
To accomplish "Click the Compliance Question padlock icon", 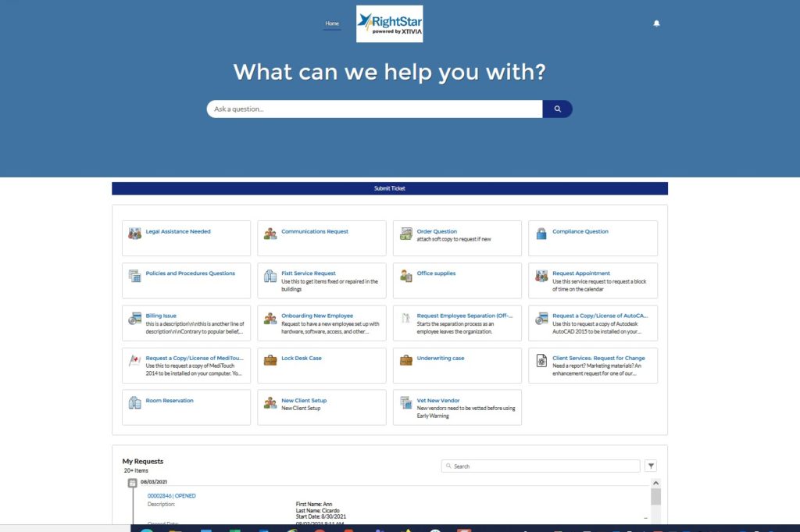I will point(541,233).
